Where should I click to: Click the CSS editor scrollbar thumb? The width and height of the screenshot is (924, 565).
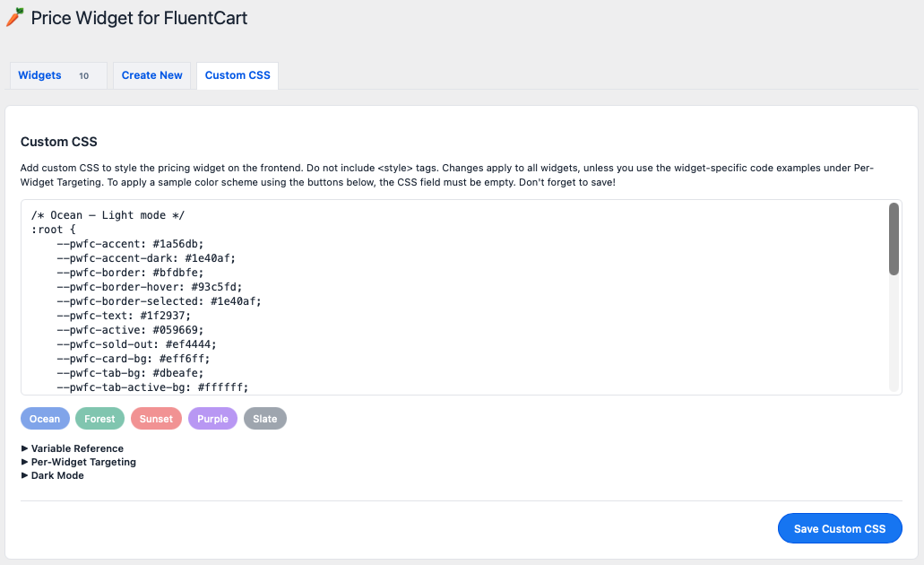(894, 239)
